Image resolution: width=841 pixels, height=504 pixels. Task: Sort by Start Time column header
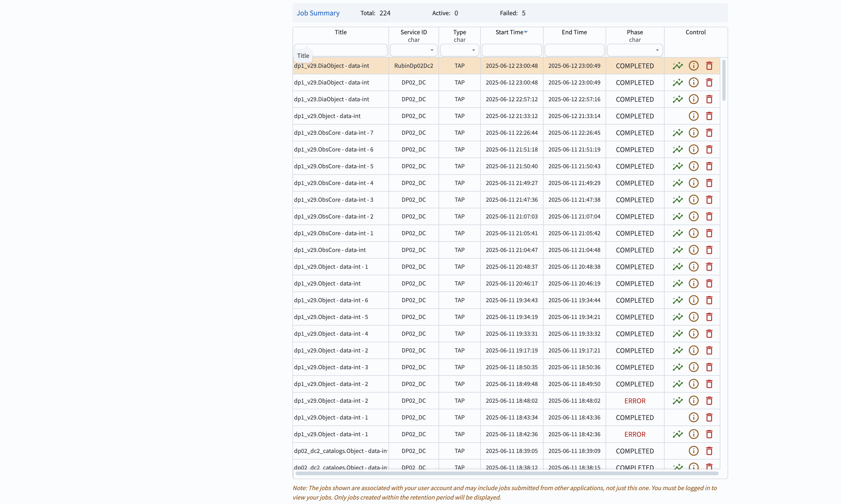point(509,32)
